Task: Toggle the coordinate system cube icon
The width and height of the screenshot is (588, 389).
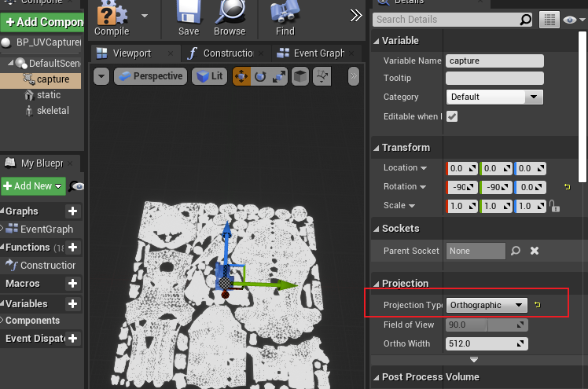Action: [300, 76]
